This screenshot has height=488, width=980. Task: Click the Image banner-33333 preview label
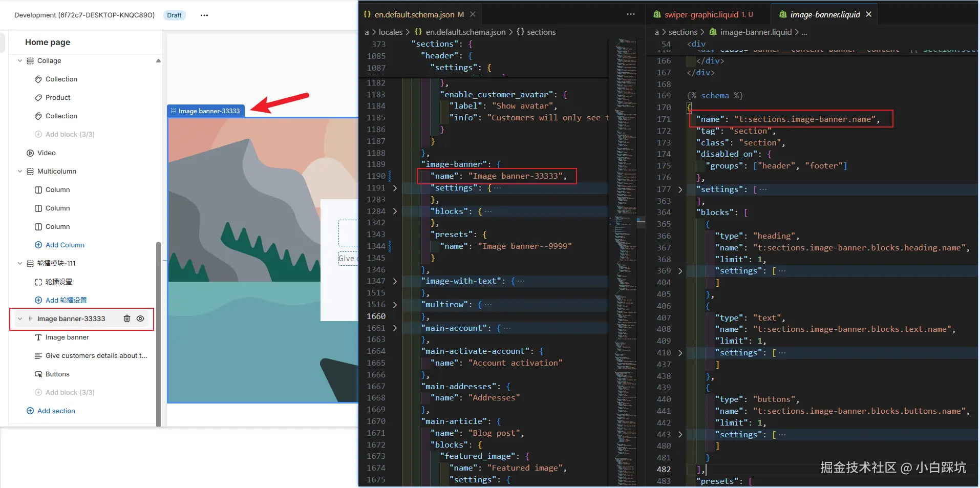[206, 111]
